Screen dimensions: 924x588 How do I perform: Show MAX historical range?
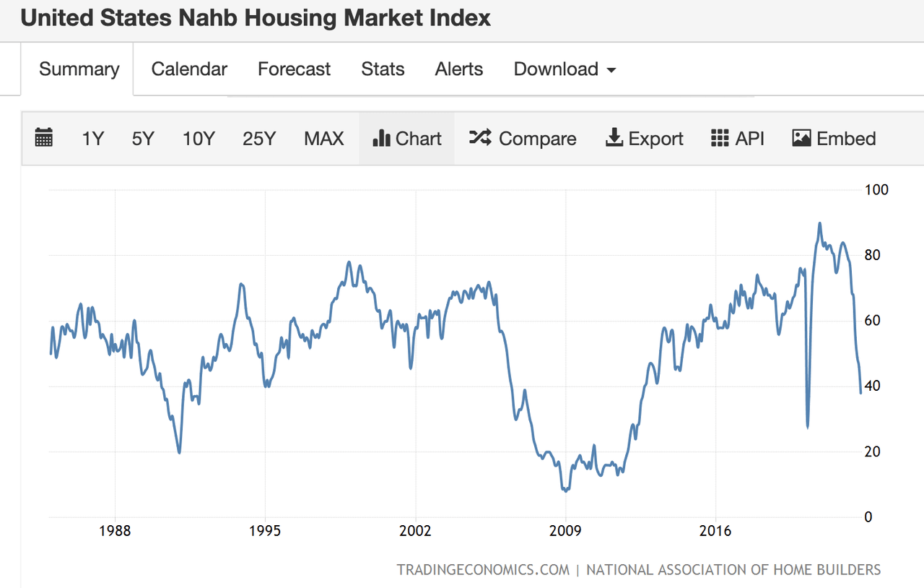click(324, 138)
